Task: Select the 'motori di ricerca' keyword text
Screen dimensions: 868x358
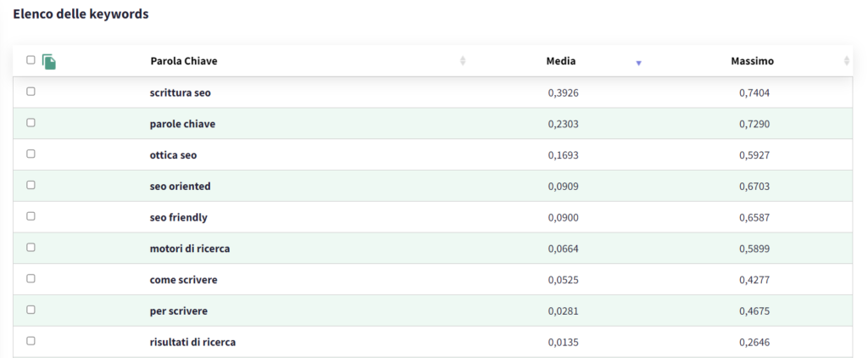Action: point(189,249)
